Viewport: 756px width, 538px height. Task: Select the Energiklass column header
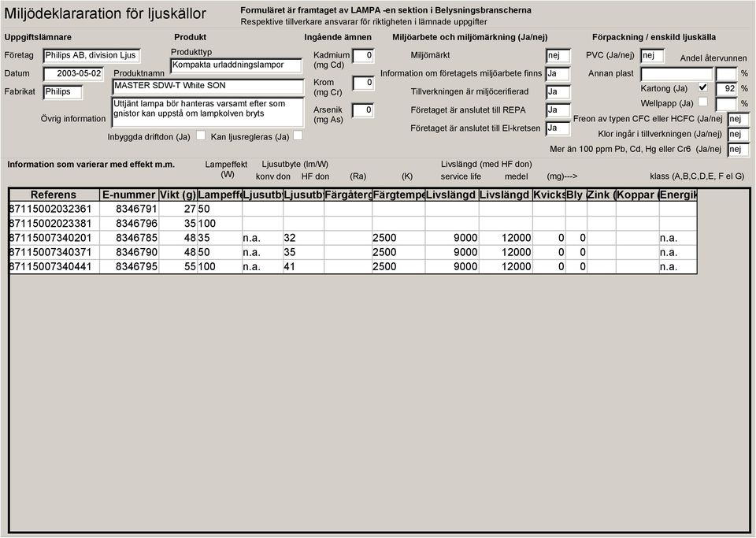point(678,195)
